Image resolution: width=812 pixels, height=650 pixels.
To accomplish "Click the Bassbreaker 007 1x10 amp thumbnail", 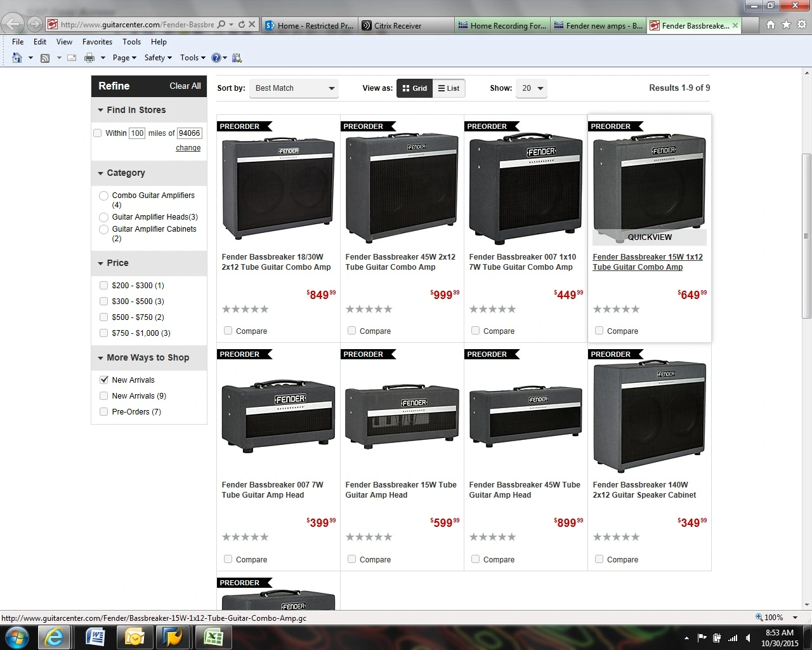I will click(525, 189).
